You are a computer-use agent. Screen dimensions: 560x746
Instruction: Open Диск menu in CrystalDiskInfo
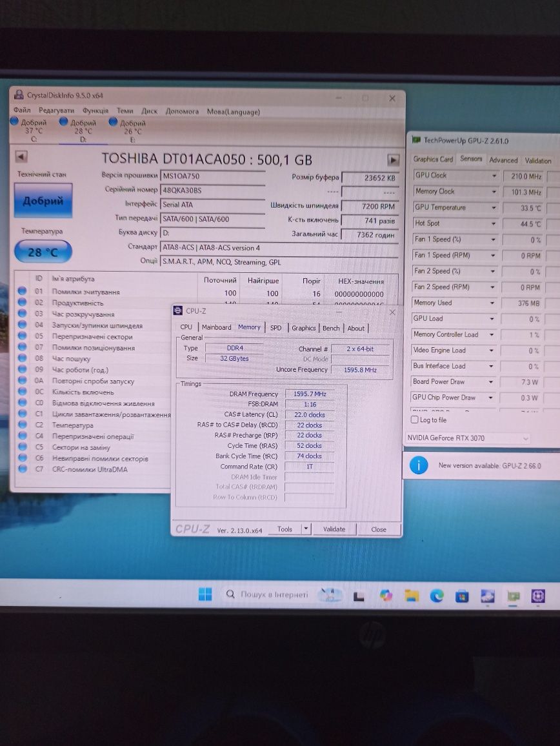150,111
